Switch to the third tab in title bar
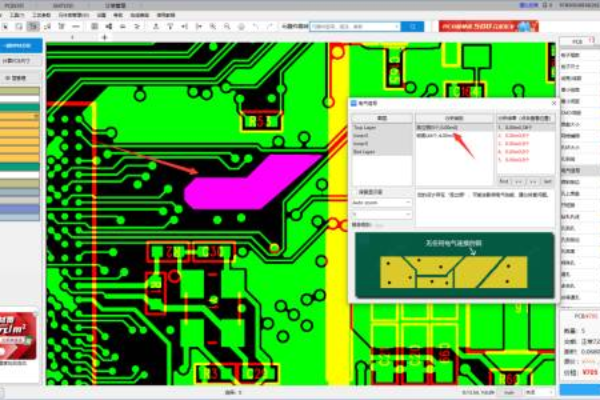The image size is (600, 400). (x=116, y=5)
